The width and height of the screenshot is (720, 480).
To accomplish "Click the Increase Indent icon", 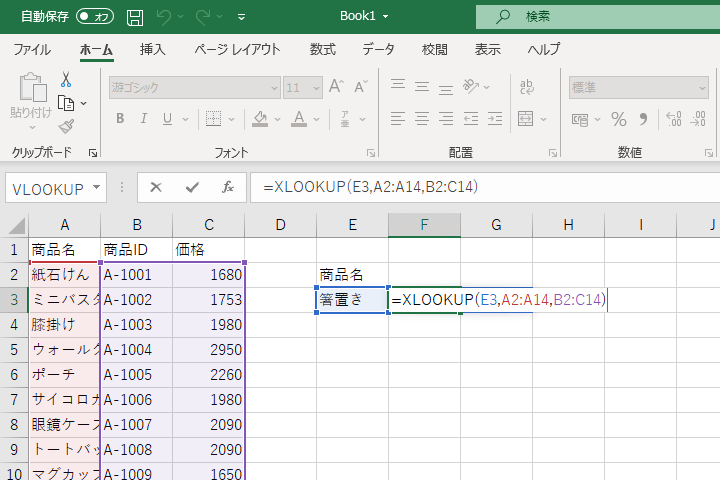I will pyautogui.click(x=495, y=119).
